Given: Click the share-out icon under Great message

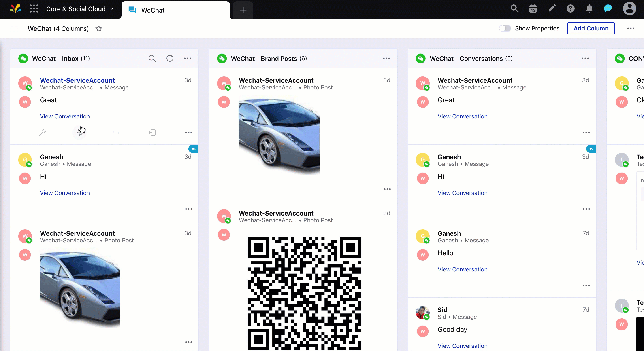Looking at the screenshot, I should pyautogui.click(x=152, y=132).
